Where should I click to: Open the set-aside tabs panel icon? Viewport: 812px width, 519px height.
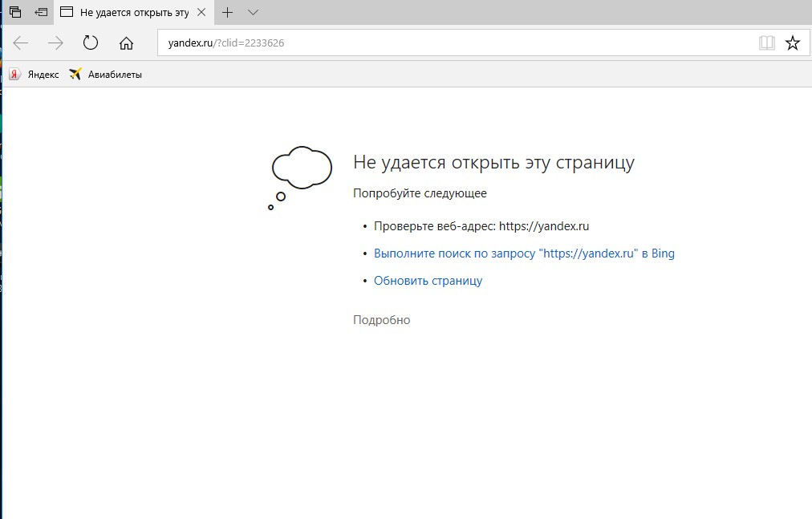pyautogui.click(x=15, y=12)
